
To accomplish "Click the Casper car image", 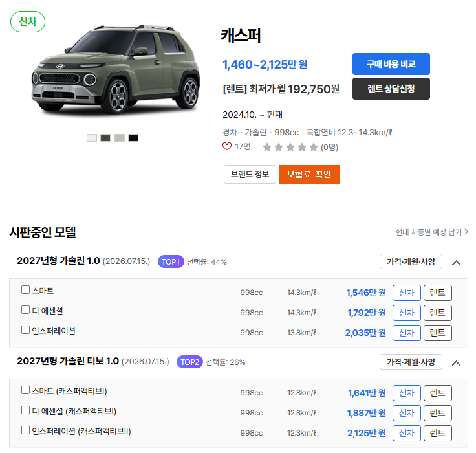I will [x=115, y=71].
